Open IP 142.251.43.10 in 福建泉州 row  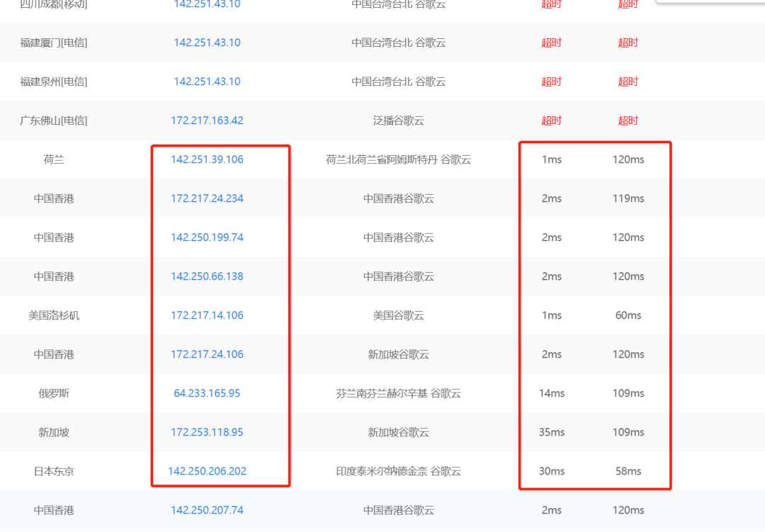click(207, 81)
